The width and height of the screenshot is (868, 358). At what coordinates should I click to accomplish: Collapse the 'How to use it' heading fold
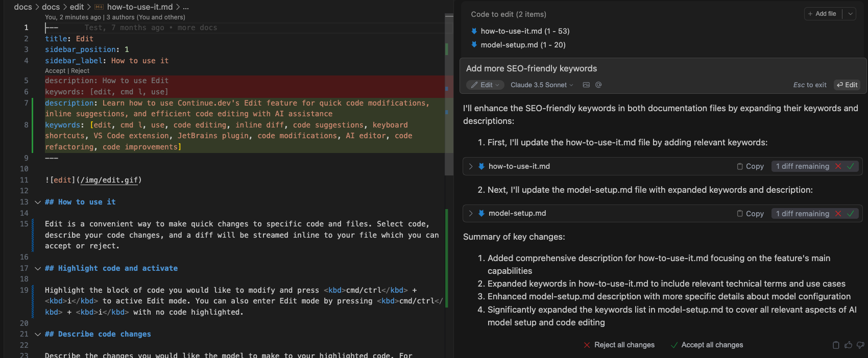38,202
